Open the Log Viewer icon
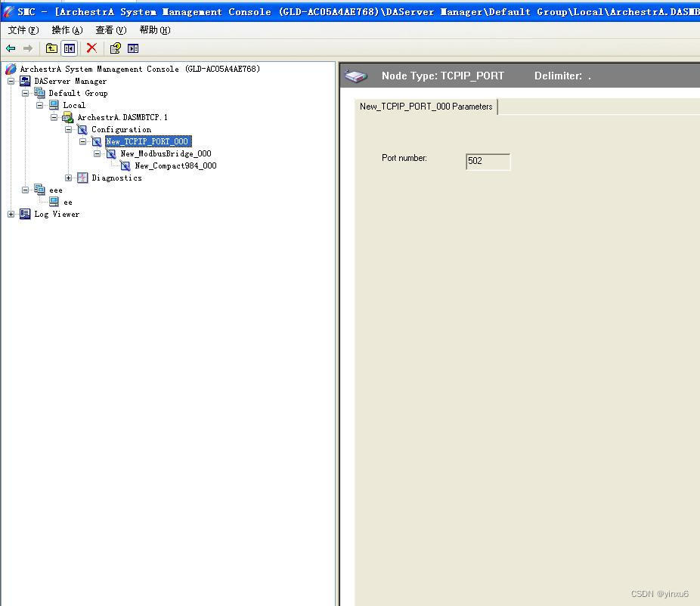Viewport: 700px width, 606px height. coord(25,214)
